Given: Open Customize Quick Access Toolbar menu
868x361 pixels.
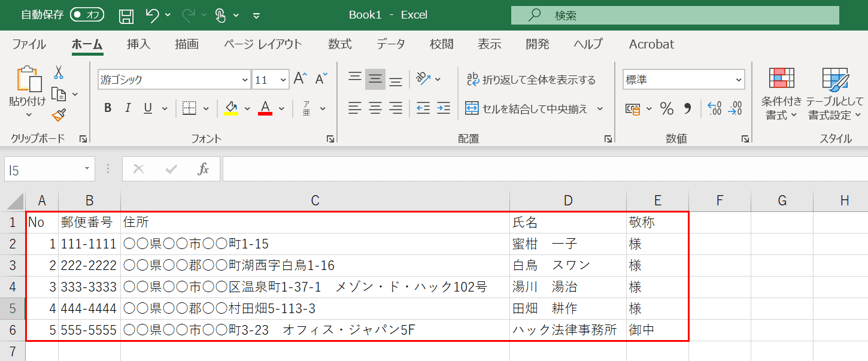Looking at the screenshot, I should 257,16.
